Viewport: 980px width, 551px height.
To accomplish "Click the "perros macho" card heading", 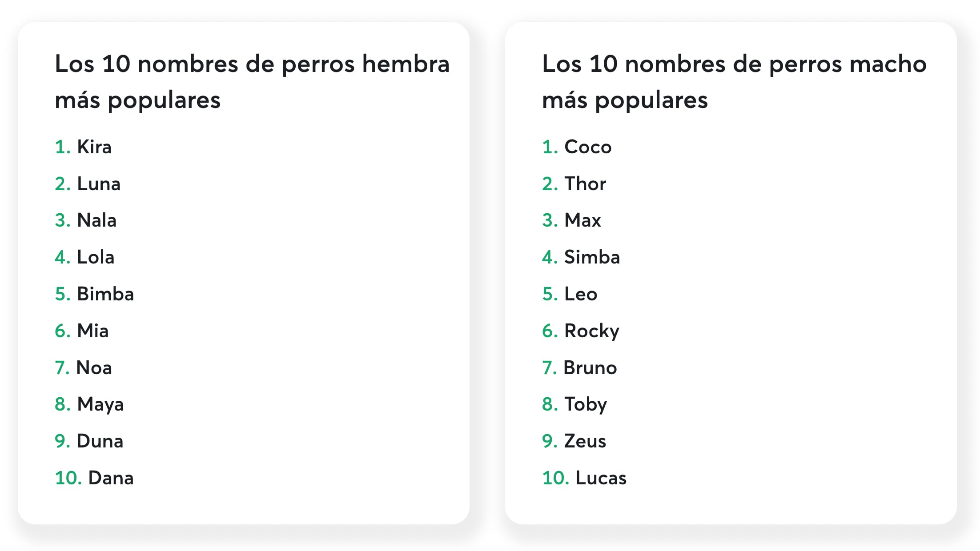I will tap(734, 82).
